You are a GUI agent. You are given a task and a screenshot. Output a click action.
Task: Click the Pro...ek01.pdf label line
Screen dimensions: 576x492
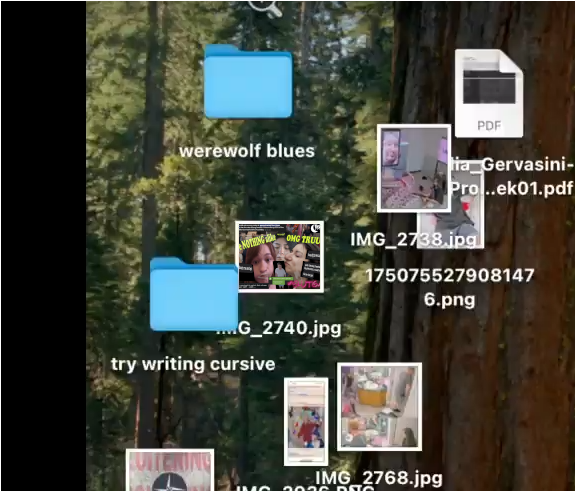tap(512, 188)
